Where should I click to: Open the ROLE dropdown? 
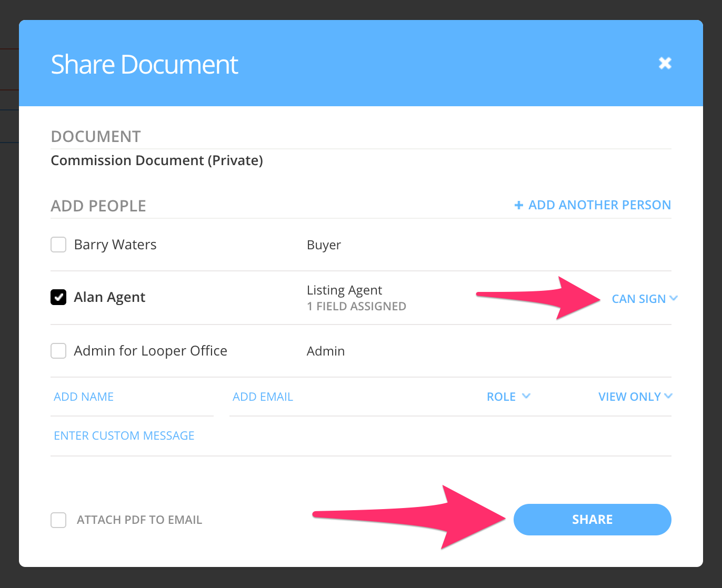502,396
